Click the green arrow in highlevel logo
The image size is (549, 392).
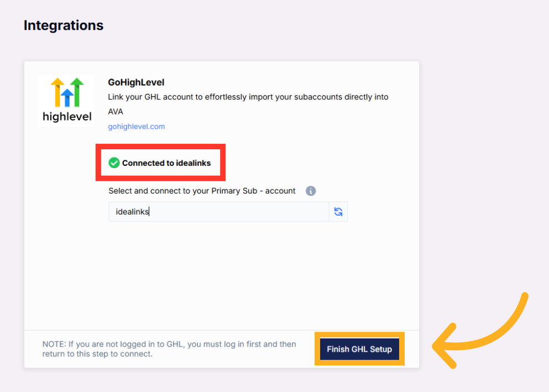(x=77, y=92)
